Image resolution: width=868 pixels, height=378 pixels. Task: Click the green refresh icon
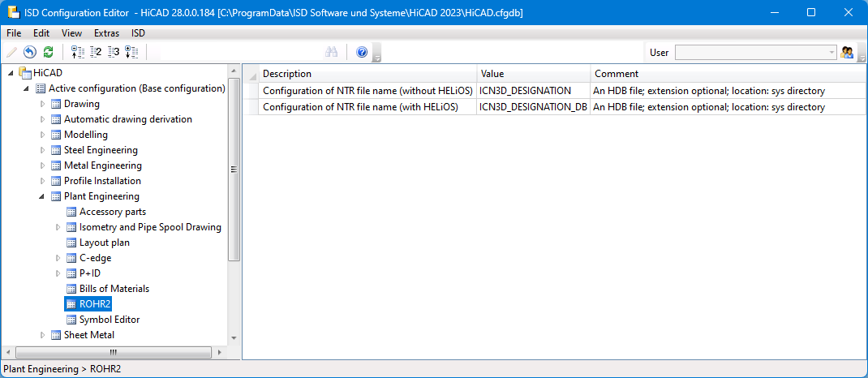48,53
